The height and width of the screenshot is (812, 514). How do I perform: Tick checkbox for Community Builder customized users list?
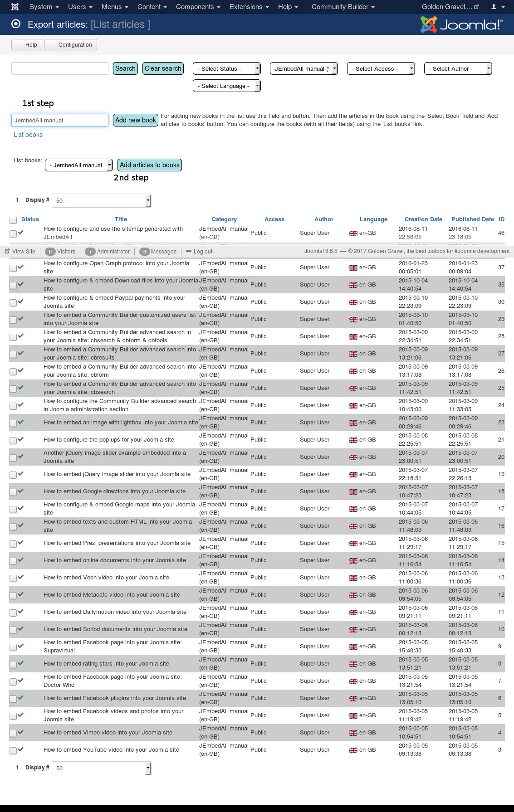(13, 320)
